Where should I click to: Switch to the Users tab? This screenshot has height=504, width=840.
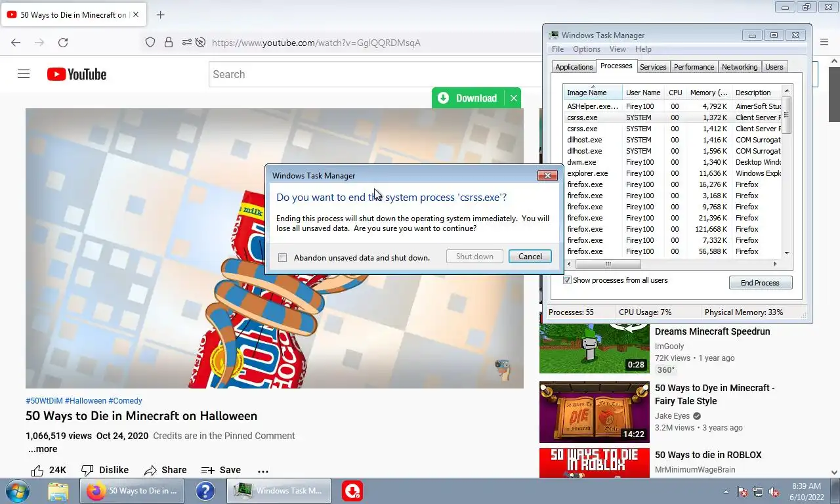774,67
